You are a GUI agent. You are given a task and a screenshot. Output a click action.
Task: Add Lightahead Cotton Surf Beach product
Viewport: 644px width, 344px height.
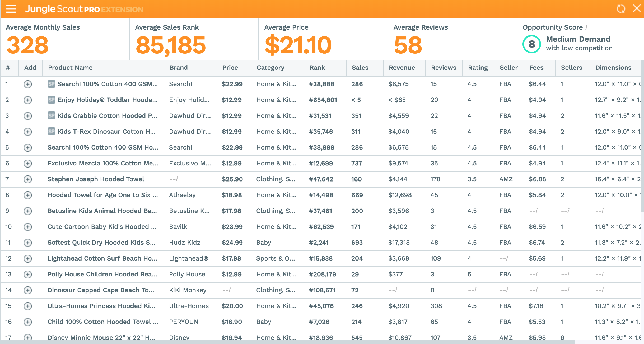[x=28, y=258]
